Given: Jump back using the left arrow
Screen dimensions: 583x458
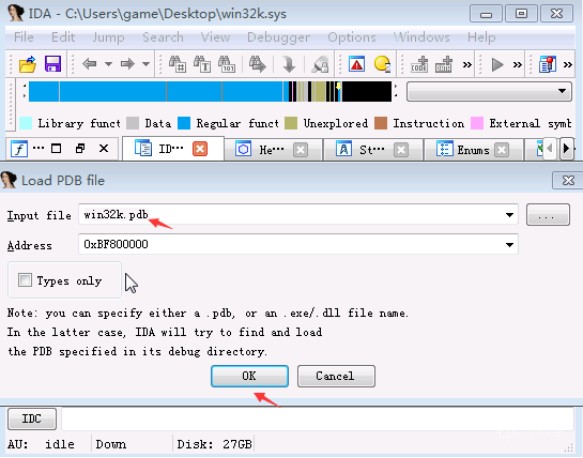Looking at the screenshot, I should (x=90, y=64).
